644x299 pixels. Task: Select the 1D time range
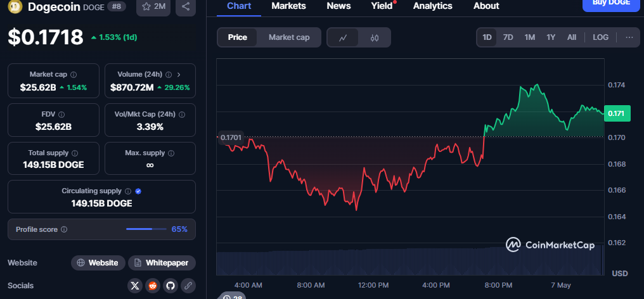pyautogui.click(x=487, y=37)
